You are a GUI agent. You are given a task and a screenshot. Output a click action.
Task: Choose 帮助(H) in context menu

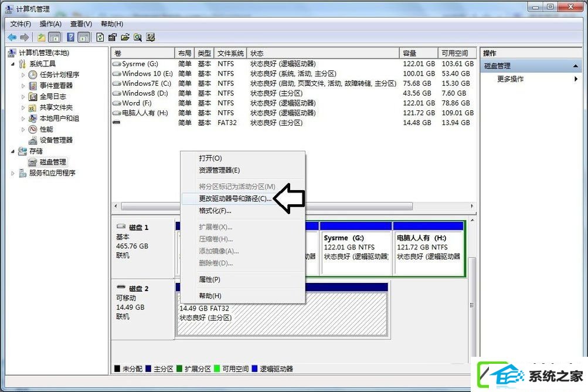[x=243, y=296]
